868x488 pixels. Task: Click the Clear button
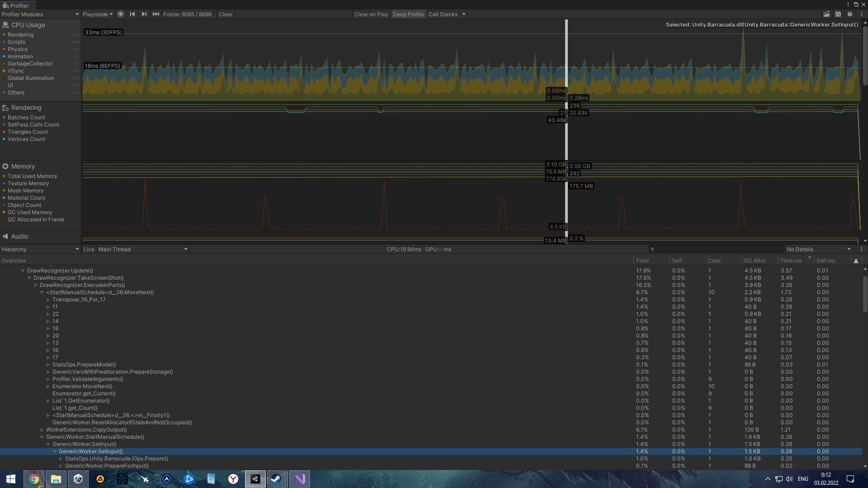pos(226,14)
